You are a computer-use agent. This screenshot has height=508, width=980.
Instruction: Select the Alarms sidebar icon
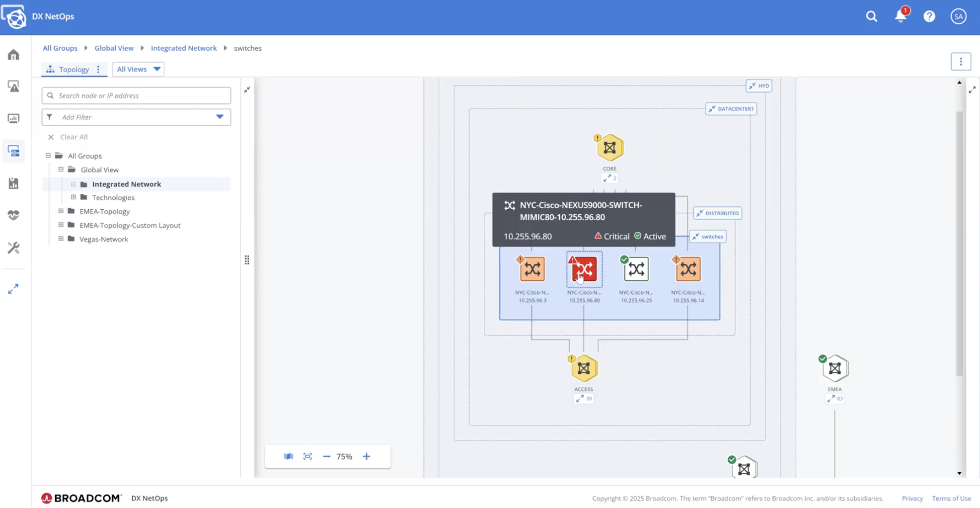coord(13,86)
